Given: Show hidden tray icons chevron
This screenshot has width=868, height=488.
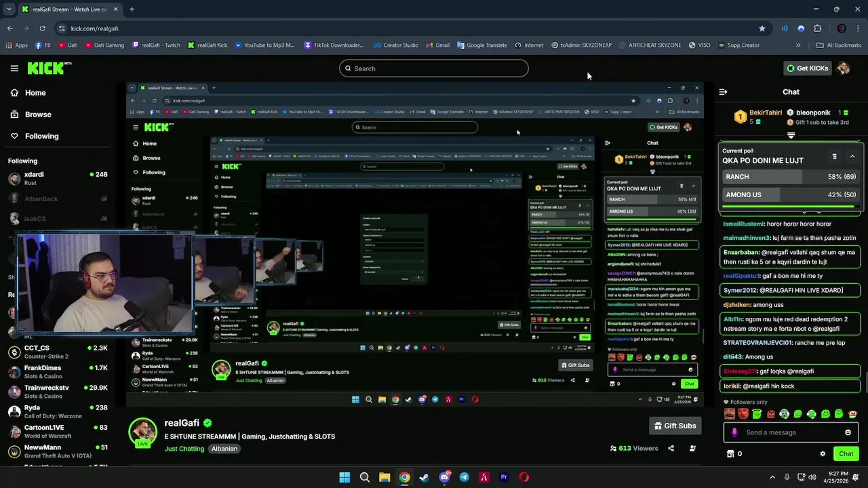Looking at the screenshot, I should (x=772, y=477).
